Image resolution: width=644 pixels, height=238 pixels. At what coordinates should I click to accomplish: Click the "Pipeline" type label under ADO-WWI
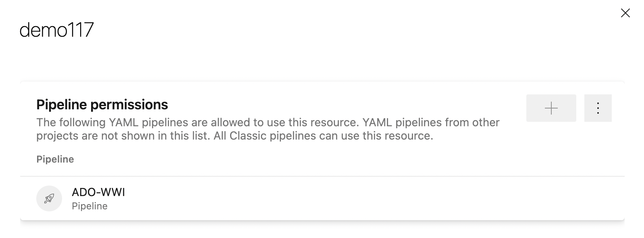point(89,206)
